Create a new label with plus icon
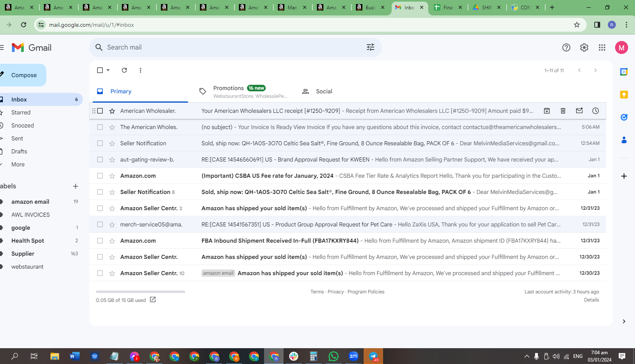The image size is (635, 364). 76,186
